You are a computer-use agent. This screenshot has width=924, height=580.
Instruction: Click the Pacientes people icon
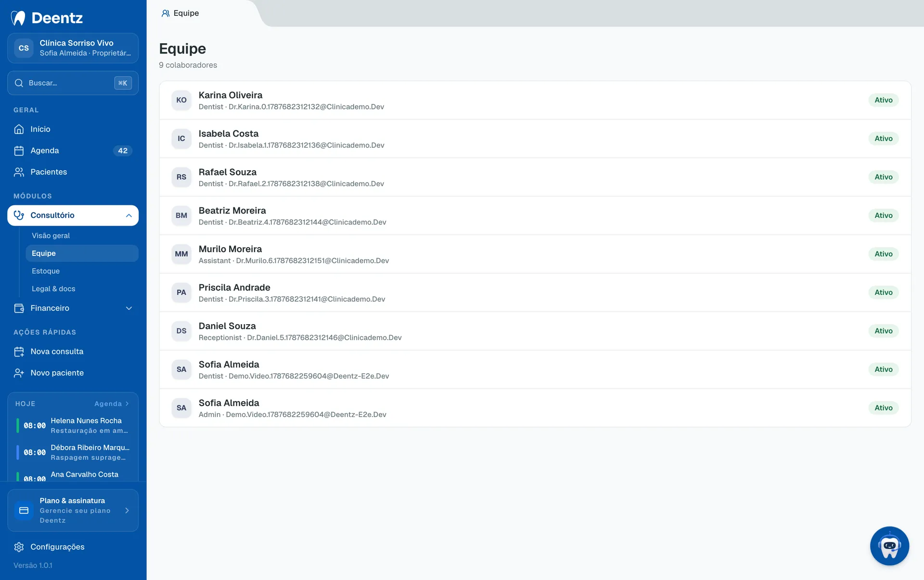pyautogui.click(x=19, y=172)
